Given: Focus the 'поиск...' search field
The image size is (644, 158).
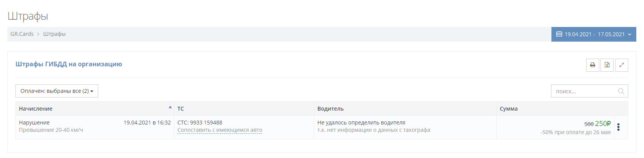Looking at the screenshot, I should (x=584, y=91).
